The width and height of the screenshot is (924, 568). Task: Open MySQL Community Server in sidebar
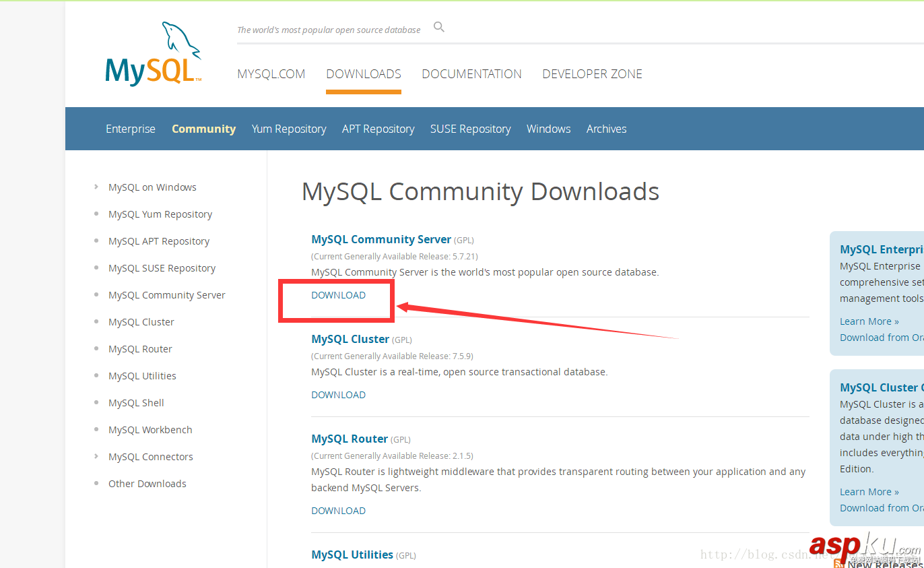click(x=167, y=295)
